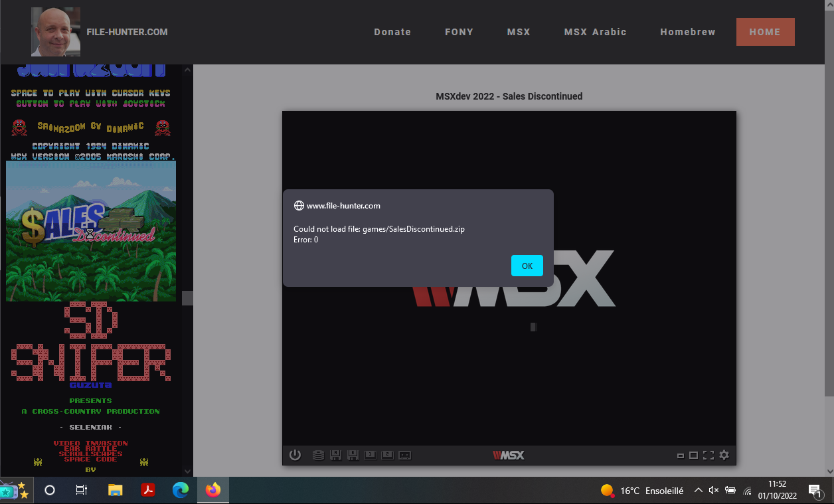Switch to Firefox in the taskbar
Image resolution: width=834 pixels, height=504 pixels.
(212, 491)
